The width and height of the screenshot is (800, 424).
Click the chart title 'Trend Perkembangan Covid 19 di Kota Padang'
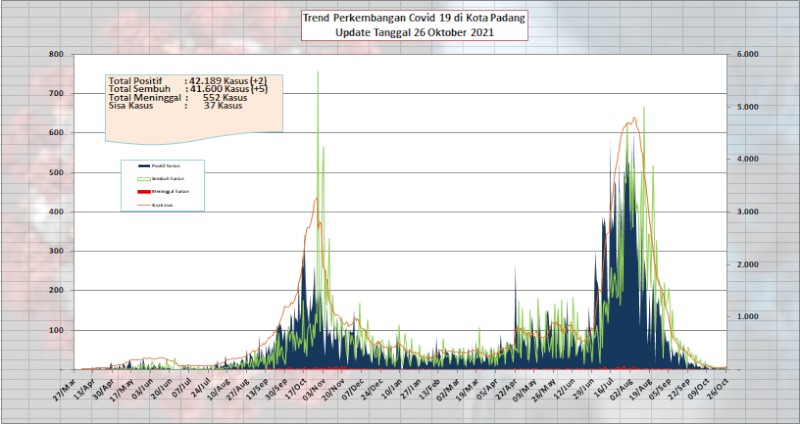(414, 19)
